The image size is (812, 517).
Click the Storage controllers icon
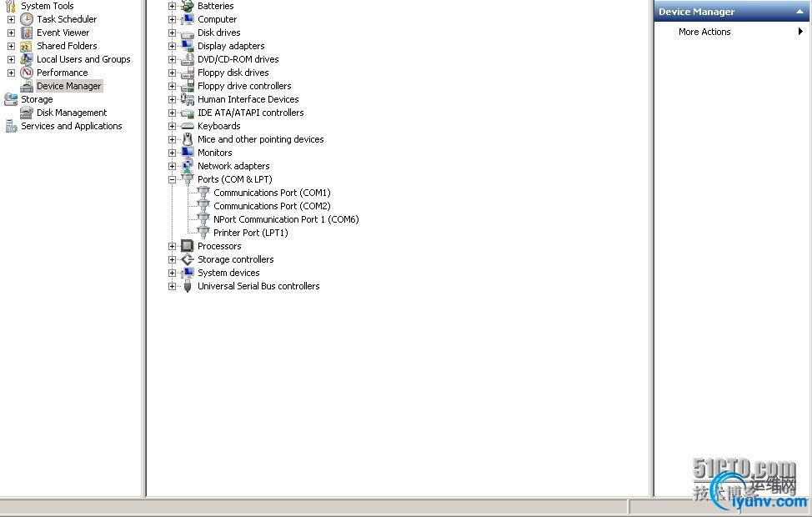click(188, 260)
